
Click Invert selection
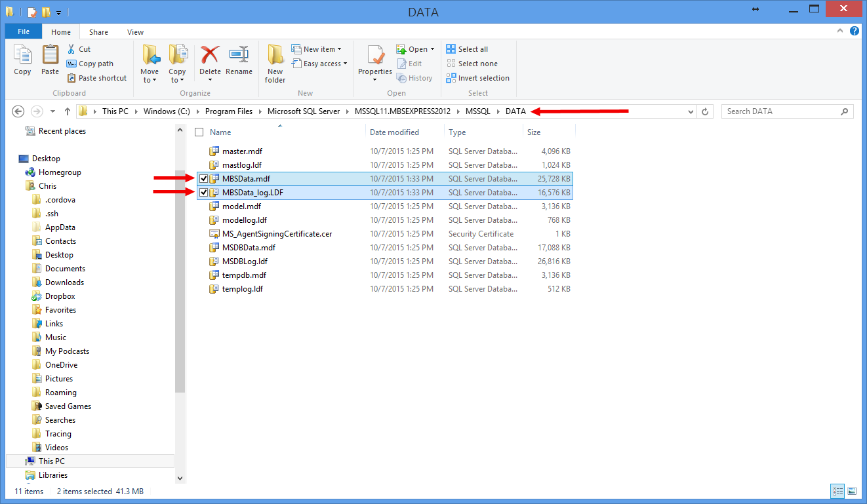pos(477,78)
